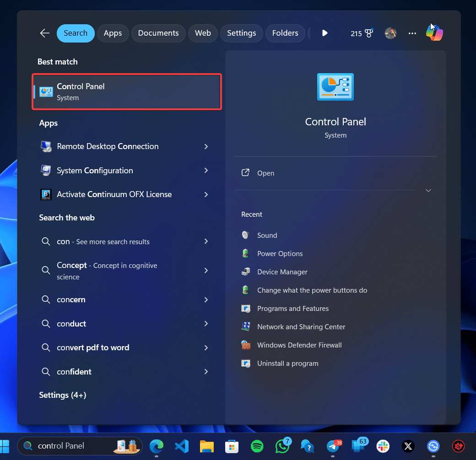Click the Settings (4+) heading
The width and height of the screenshot is (476, 460).
(63, 395)
